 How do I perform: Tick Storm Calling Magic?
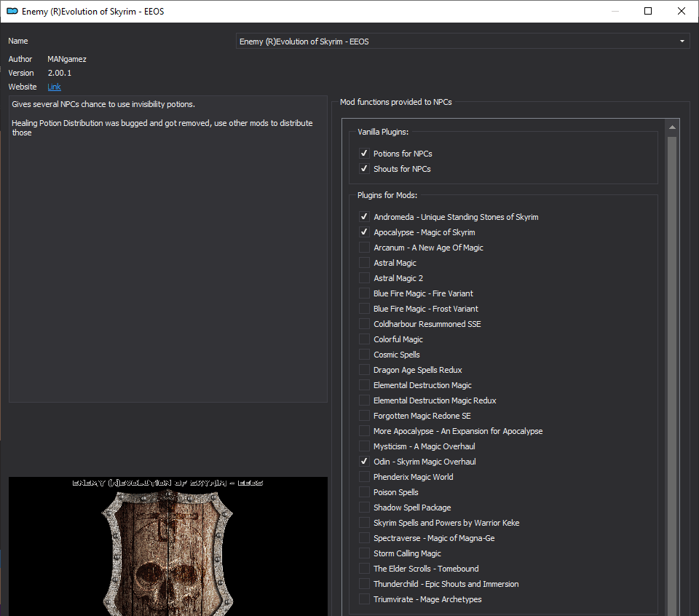pyautogui.click(x=364, y=553)
